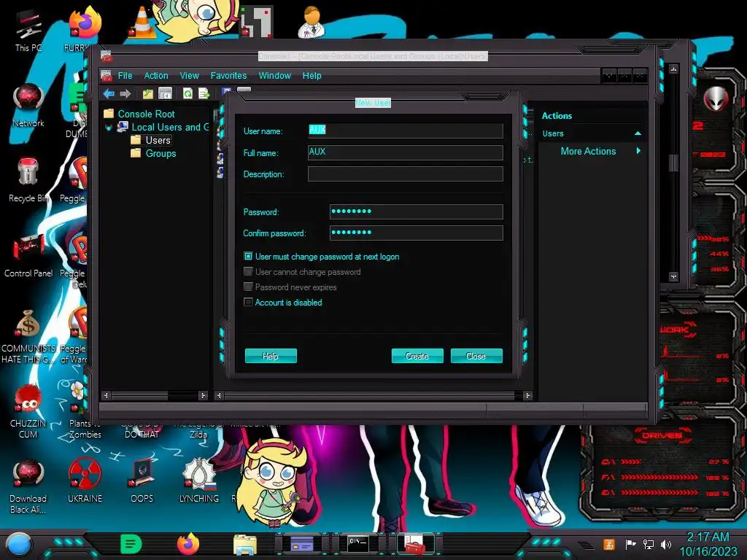
Task: Click the Full name input field
Action: coord(406,152)
